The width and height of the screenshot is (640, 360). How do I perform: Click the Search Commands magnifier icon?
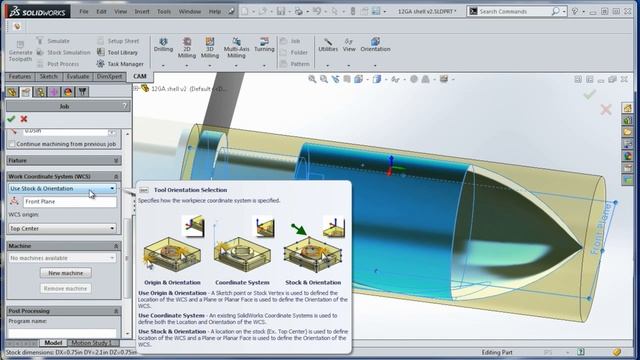click(x=556, y=11)
